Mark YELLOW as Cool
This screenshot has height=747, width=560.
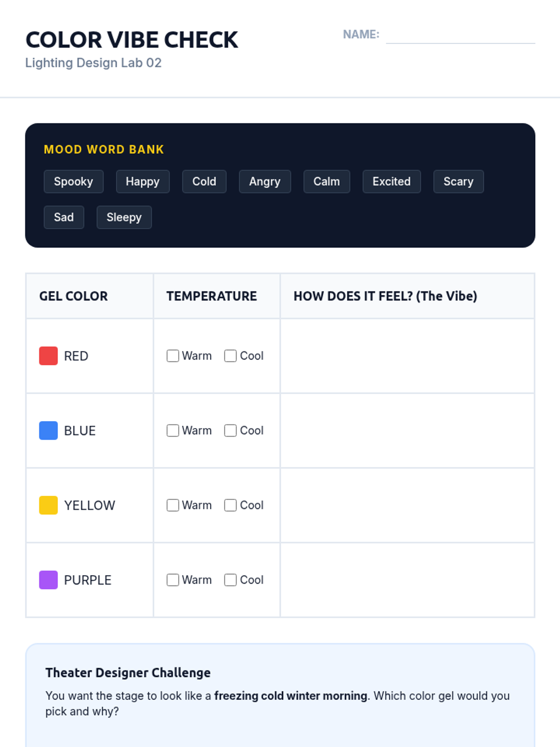(230, 505)
